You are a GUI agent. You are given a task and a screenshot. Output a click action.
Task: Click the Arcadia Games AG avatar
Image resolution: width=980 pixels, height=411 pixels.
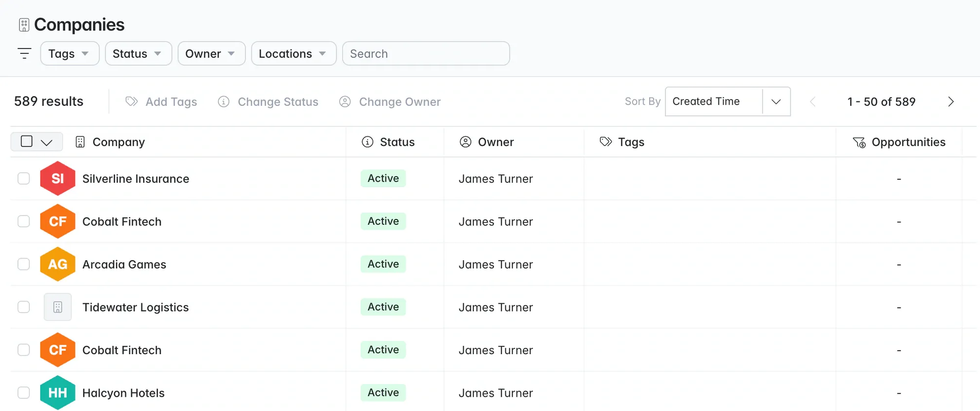(58, 264)
